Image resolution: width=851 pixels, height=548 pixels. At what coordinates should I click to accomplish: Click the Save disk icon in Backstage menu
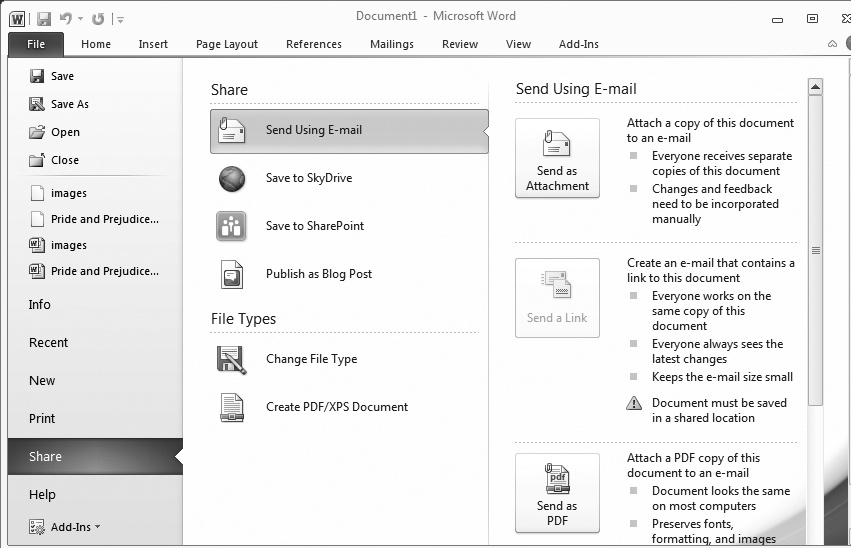pyautogui.click(x=37, y=76)
